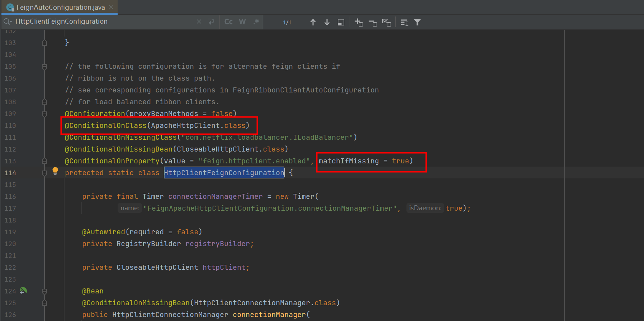Click HttpClientConnectionManager.class on line 125
The height and width of the screenshot is (321, 644).
[265, 303]
